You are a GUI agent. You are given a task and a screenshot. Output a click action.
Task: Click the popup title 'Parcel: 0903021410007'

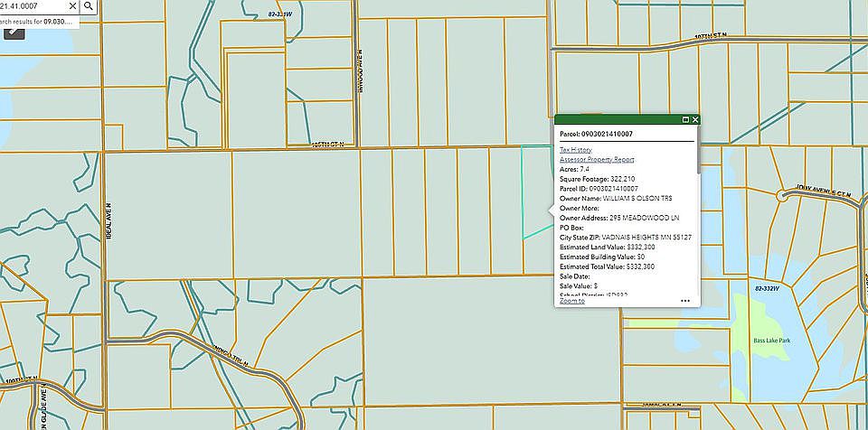[x=596, y=134]
